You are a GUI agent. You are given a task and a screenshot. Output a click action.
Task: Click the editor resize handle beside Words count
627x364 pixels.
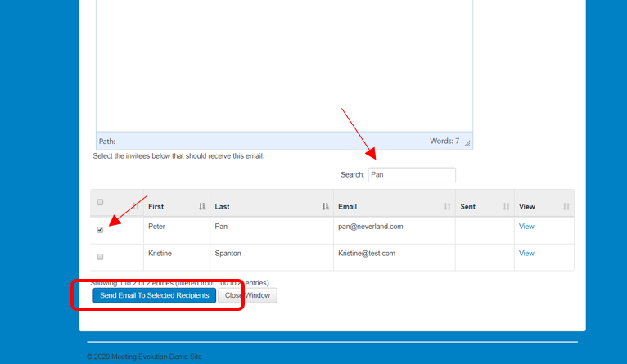467,142
